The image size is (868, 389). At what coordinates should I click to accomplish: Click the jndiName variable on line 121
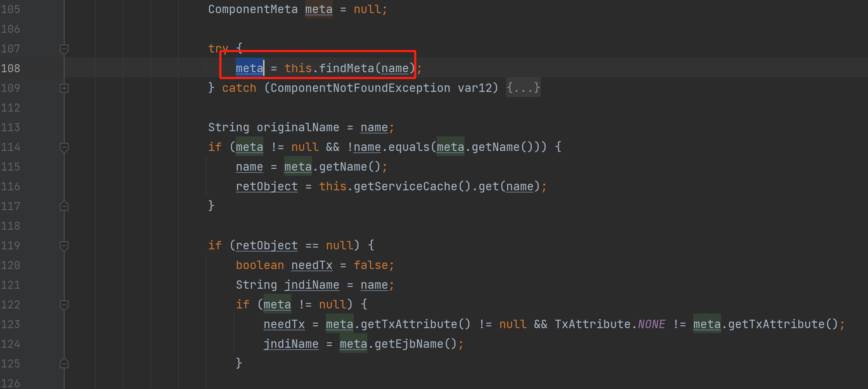point(312,285)
